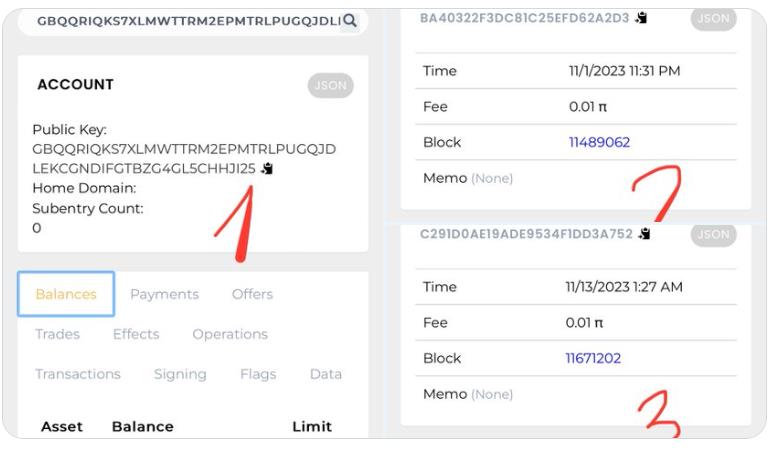Switch to the Payments tab
Viewport: 781px width, 451px height.
point(164,294)
